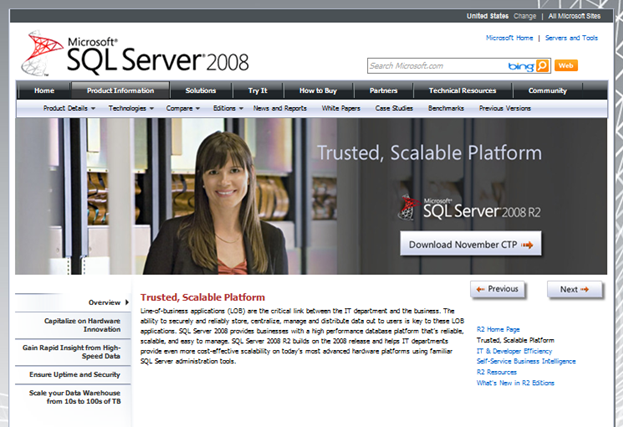Open Gain Rapid Insight from High-Speed Data
This screenshot has height=427, width=623.
(72, 352)
